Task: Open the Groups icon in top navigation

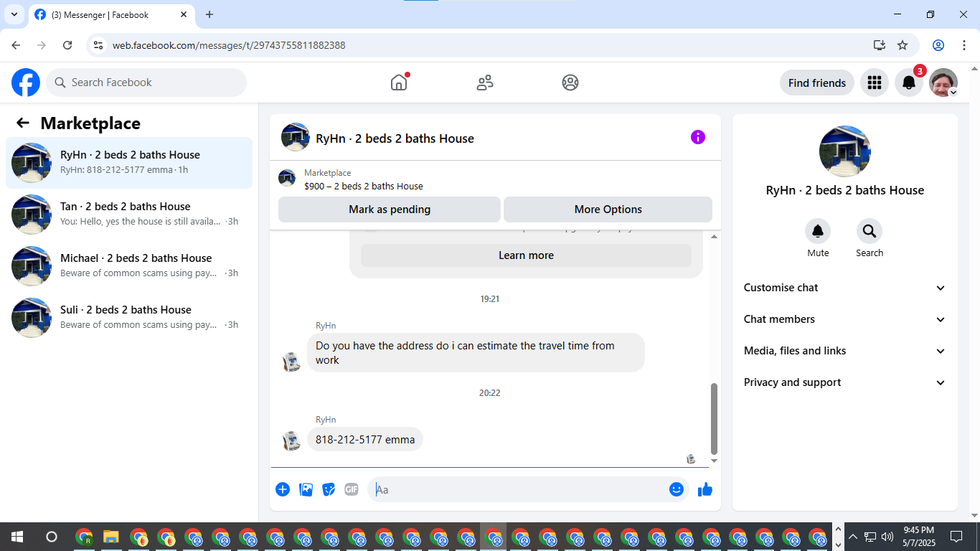Action: point(570,83)
